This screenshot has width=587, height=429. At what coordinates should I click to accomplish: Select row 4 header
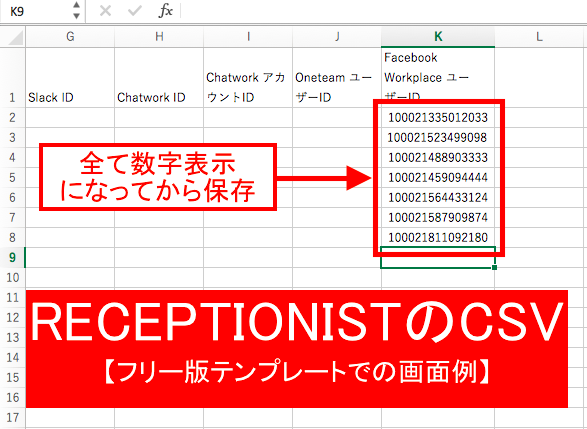point(12,157)
